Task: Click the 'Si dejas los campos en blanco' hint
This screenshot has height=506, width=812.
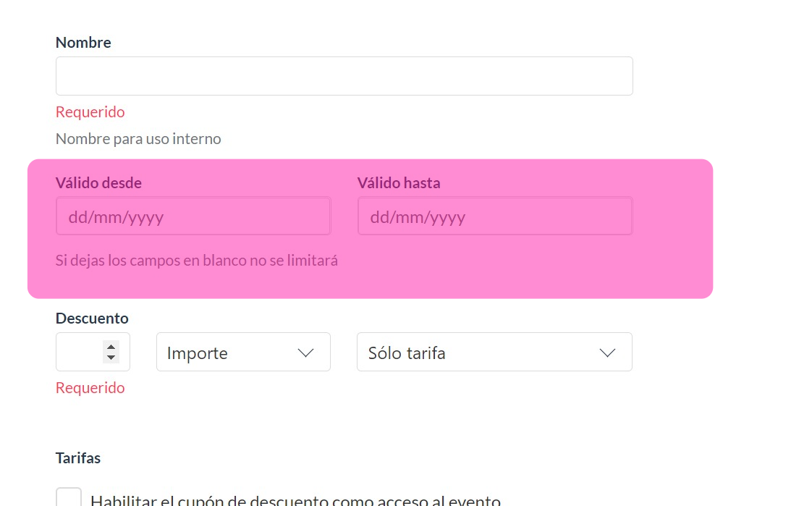Action: [x=197, y=261]
